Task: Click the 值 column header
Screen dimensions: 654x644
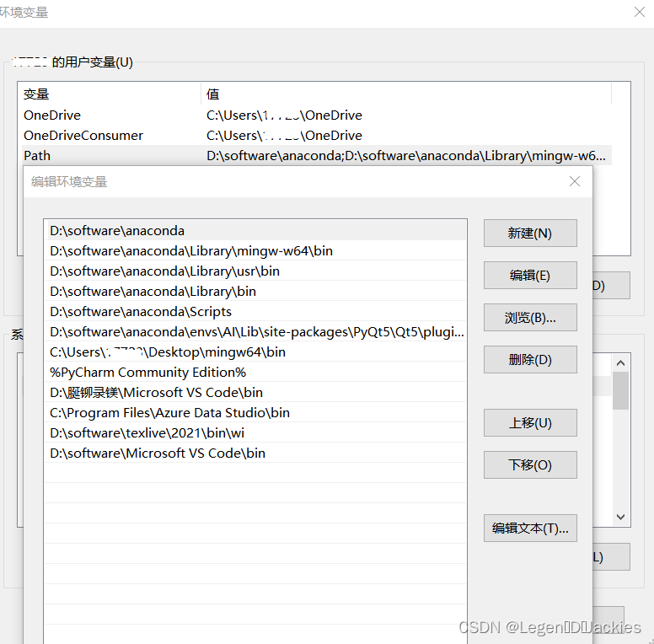Action: click(406, 94)
